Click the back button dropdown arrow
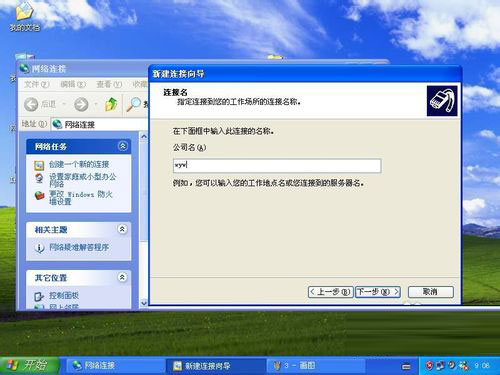 pyautogui.click(x=64, y=104)
